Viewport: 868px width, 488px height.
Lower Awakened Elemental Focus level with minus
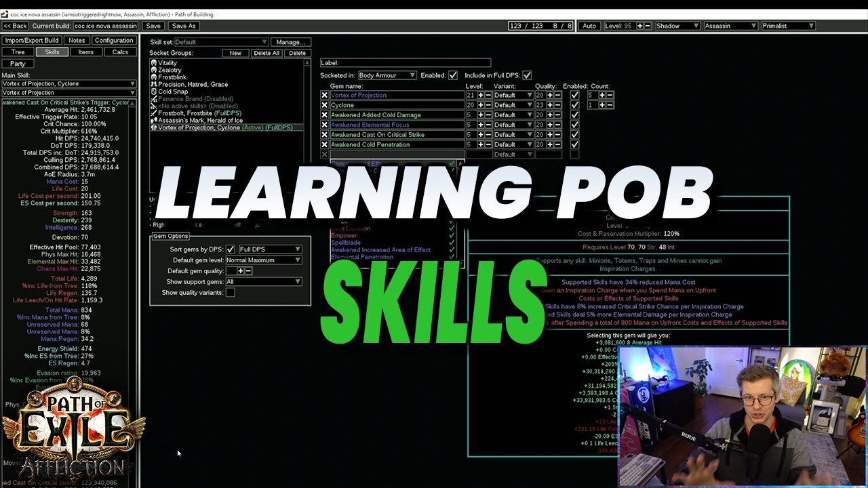(x=488, y=125)
